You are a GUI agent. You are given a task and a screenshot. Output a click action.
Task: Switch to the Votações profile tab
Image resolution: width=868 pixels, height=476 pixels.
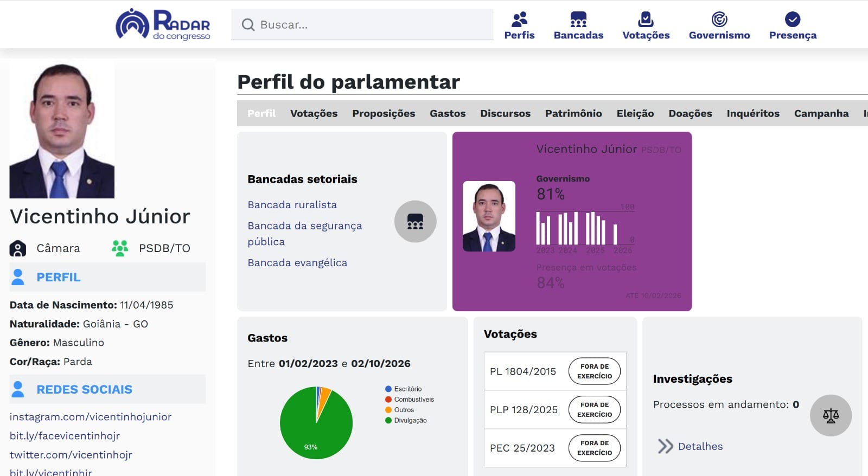314,113
